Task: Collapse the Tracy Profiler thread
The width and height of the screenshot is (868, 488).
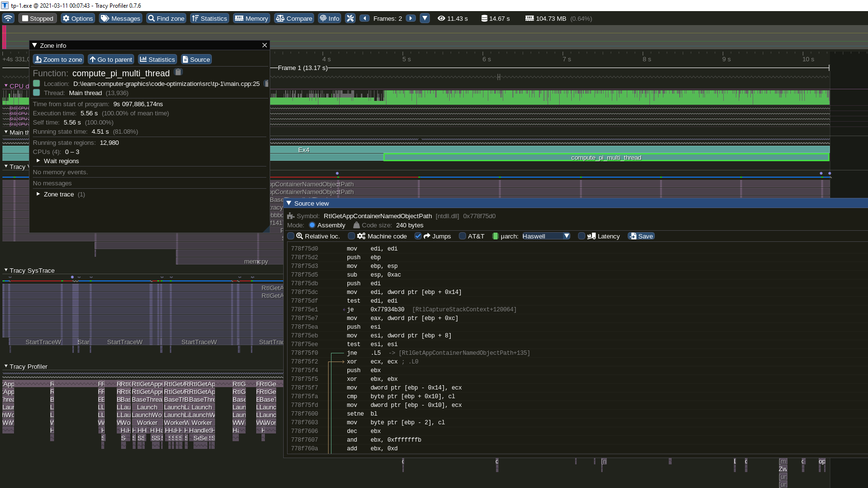Action: [x=6, y=366]
